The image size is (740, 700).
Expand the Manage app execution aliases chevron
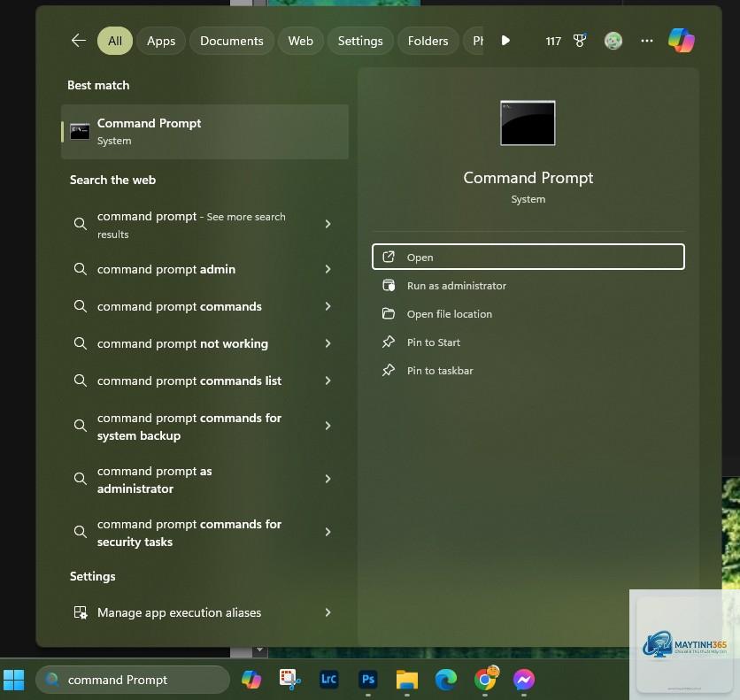tap(328, 612)
